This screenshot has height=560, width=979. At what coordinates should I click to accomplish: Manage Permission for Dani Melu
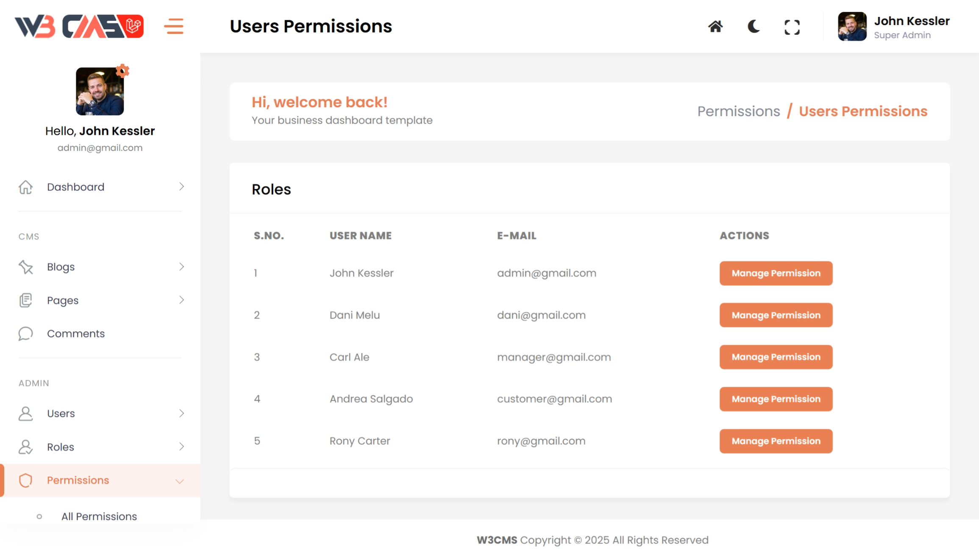776,315
